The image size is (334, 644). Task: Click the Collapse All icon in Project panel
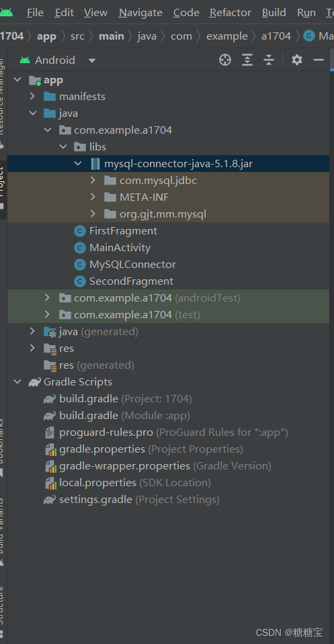269,60
